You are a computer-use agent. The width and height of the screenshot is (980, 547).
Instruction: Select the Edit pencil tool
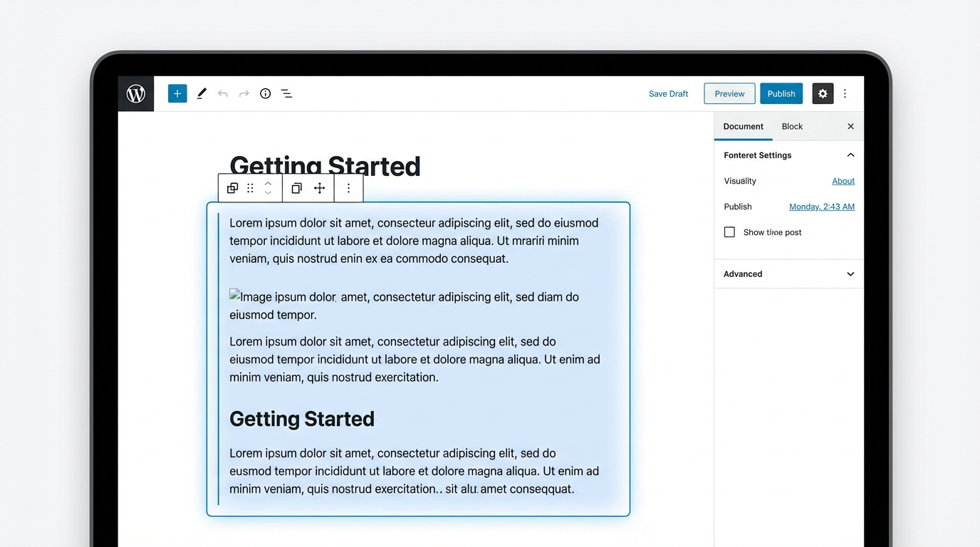pyautogui.click(x=202, y=93)
